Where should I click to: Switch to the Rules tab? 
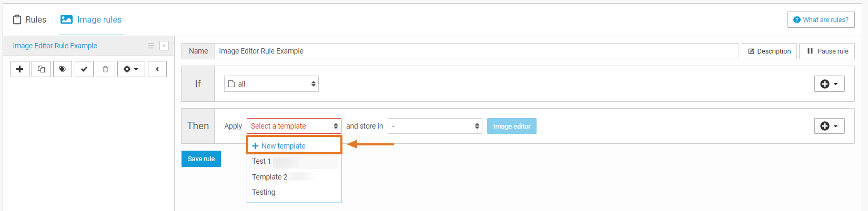(x=29, y=20)
